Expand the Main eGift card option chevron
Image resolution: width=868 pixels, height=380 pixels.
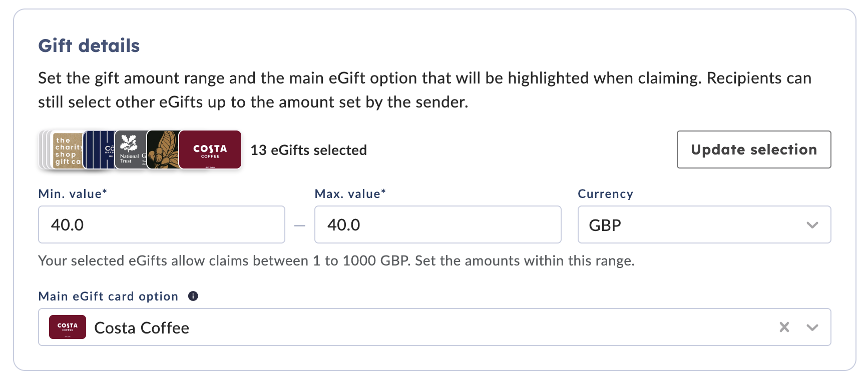click(812, 327)
